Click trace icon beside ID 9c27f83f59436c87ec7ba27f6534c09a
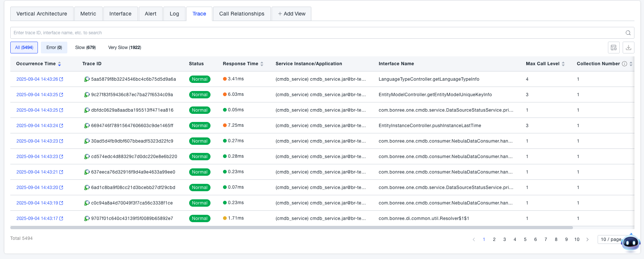The height and width of the screenshot is (259, 644). [87, 95]
